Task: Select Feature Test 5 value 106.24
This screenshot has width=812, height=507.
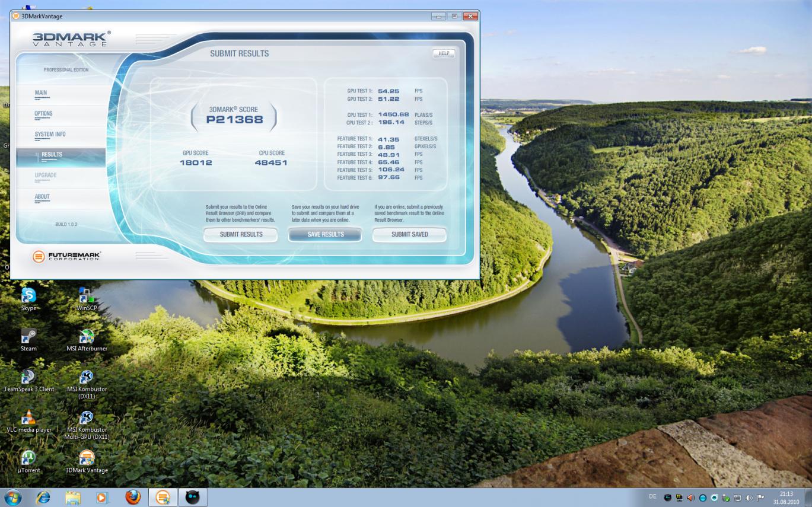Action: pyautogui.click(x=391, y=170)
